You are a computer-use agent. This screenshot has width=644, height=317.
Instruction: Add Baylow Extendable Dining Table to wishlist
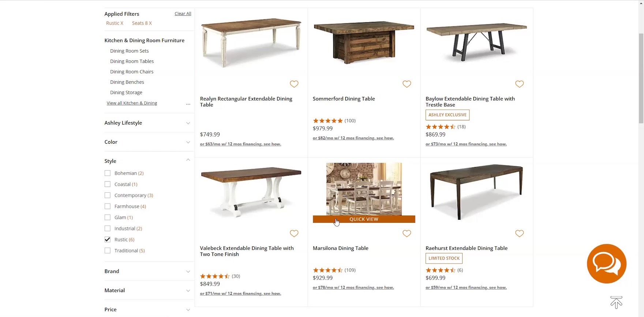tap(519, 84)
